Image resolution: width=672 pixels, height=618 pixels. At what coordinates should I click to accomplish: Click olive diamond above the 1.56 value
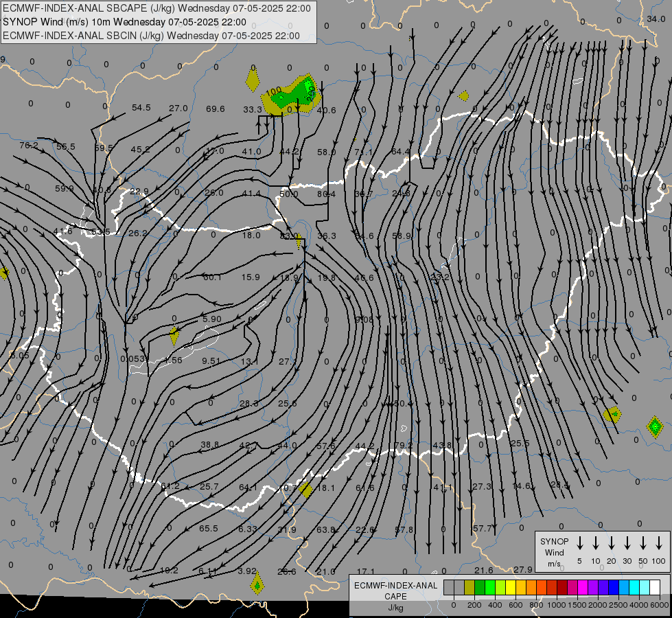point(174,336)
